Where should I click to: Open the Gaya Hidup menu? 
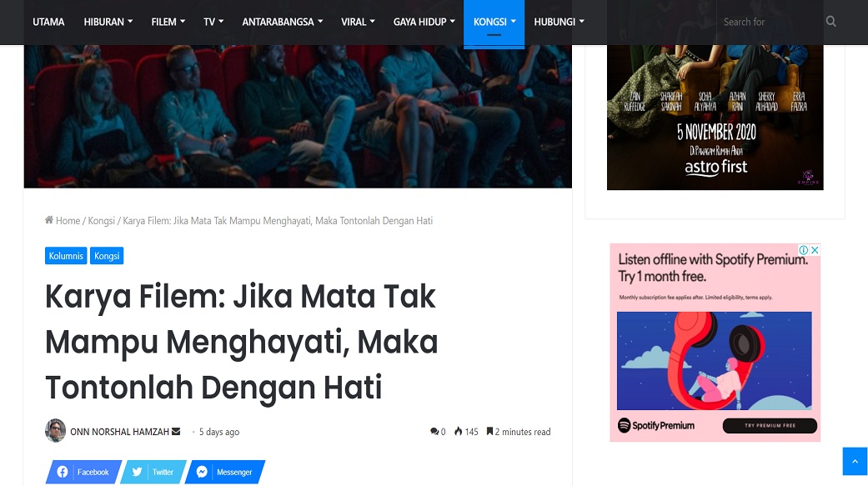tap(424, 22)
